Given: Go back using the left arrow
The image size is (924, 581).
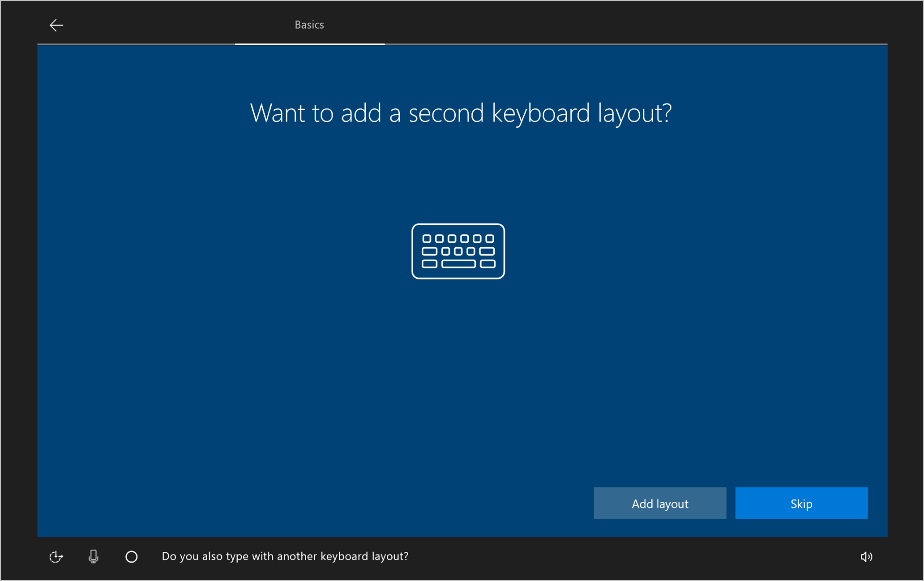Looking at the screenshot, I should click(x=56, y=25).
